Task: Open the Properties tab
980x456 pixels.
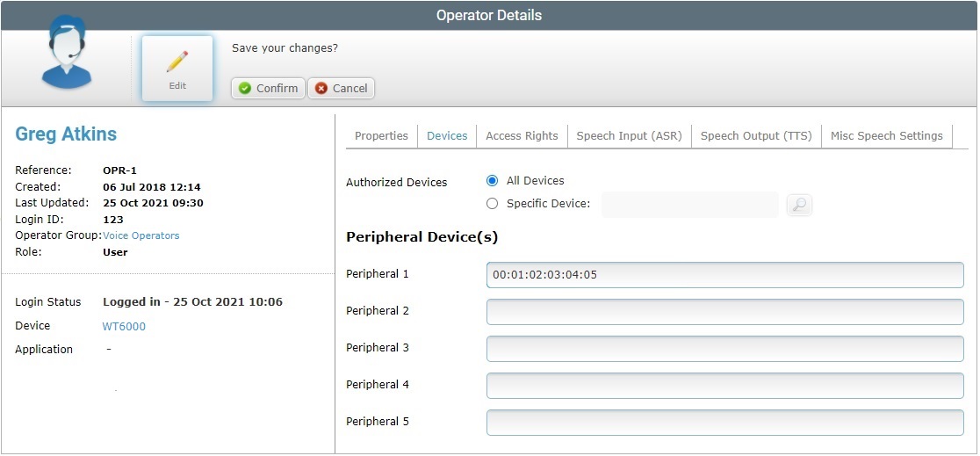Action: [381, 135]
